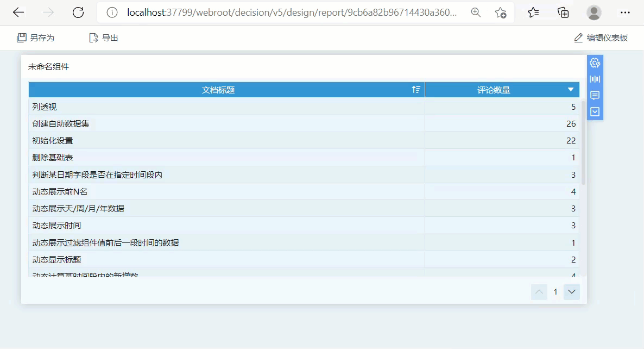
Task: Click the comment count 5 cell
Action: [502, 107]
